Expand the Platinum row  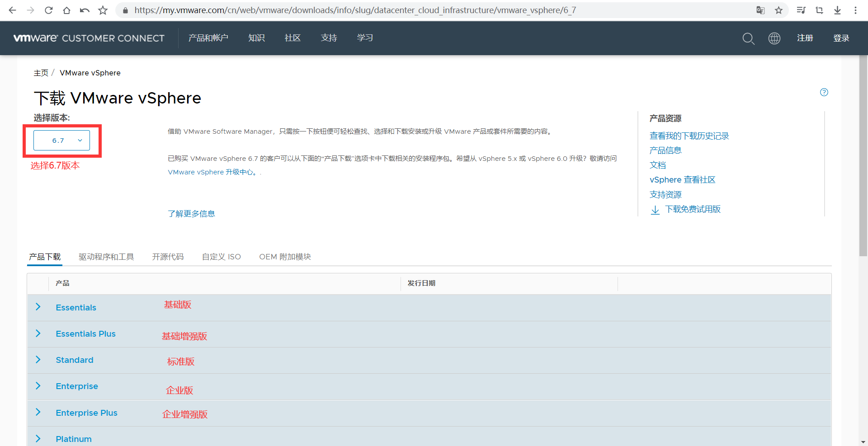[x=38, y=438]
